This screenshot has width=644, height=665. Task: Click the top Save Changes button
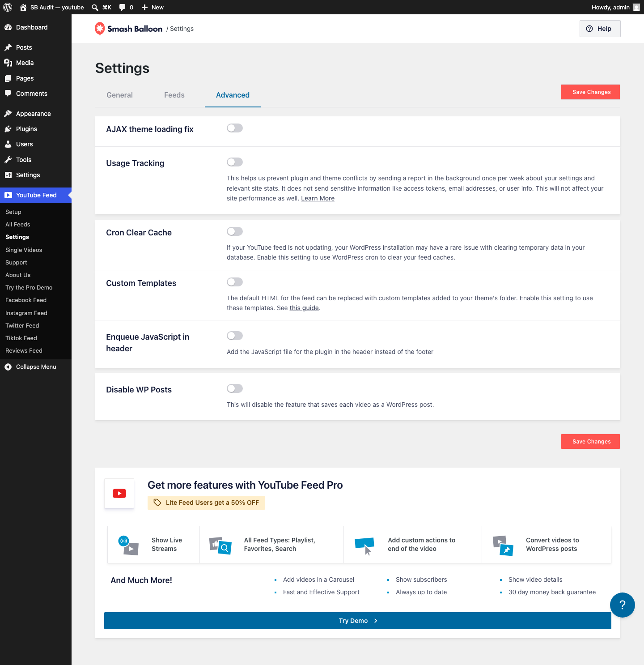pos(591,92)
